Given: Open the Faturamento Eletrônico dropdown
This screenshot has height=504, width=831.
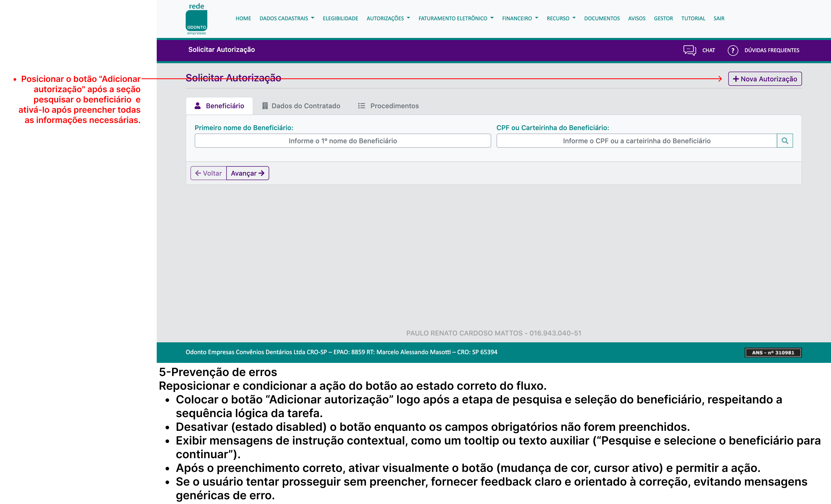Looking at the screenshot, I should point(456,18).
